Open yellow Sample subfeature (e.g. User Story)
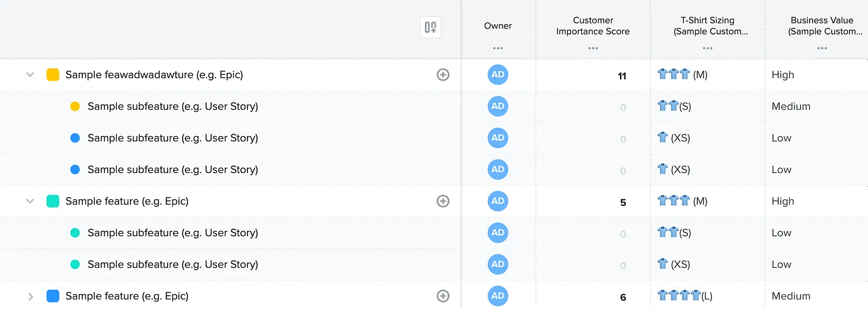Image resolution: width=868 pixels, height=309 pixels. (173, 106)
